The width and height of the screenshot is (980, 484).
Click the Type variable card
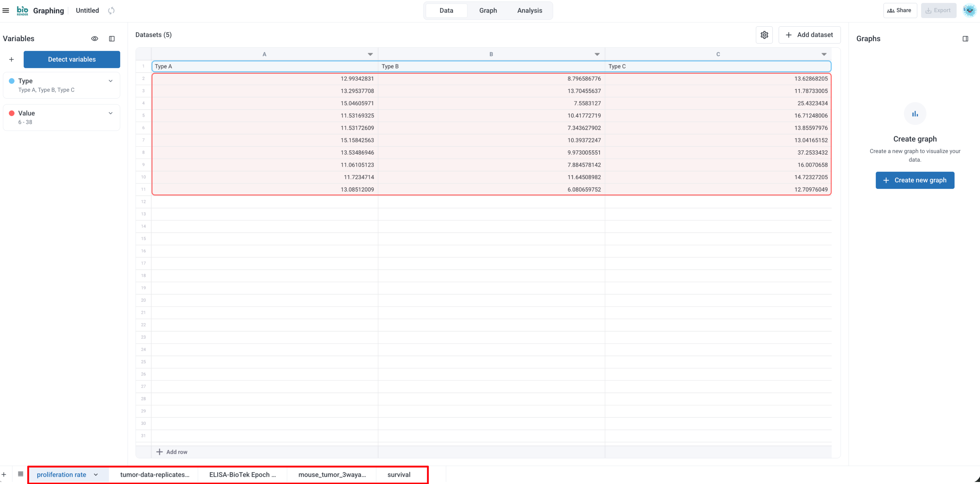pyautogui.click(x=62, y=85)
